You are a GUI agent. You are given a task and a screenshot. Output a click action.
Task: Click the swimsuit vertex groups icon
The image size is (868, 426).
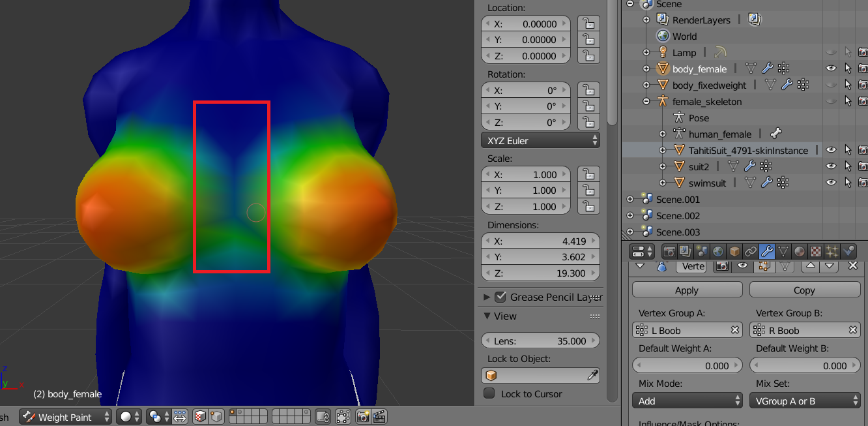[783, 183]
